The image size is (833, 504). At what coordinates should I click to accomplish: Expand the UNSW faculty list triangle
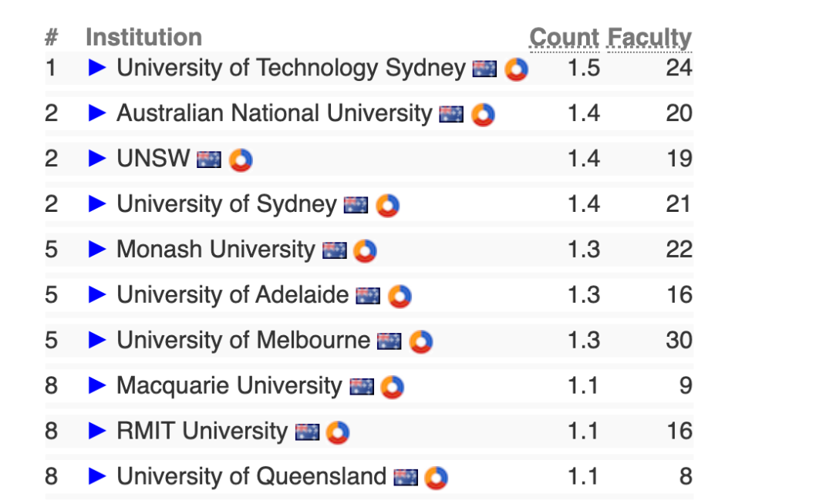click(97, 159)
